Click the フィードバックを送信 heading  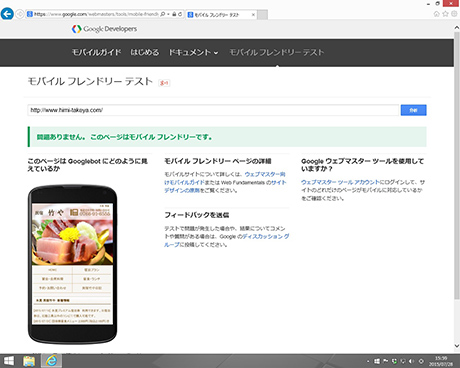click(197, 215)
